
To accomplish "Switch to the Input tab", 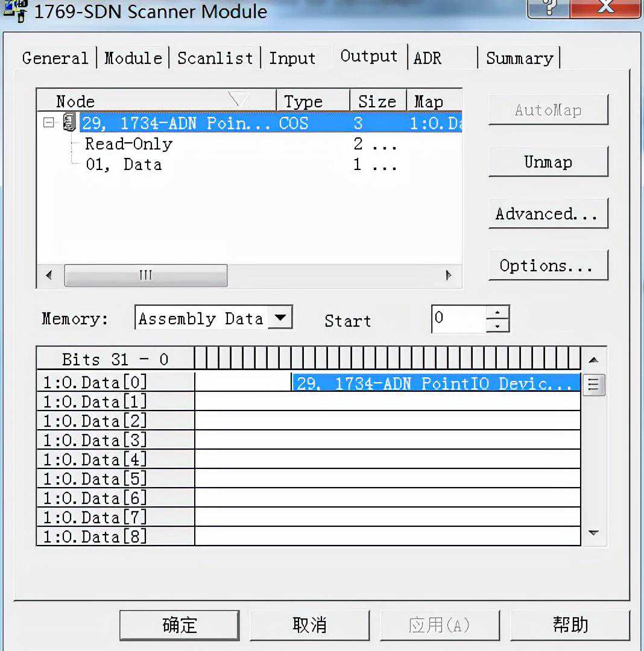I will tap(292, 58).
